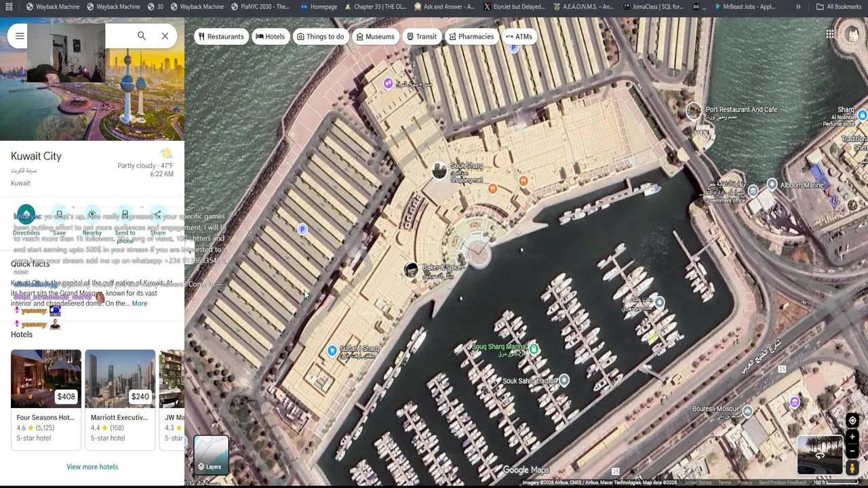
Task: Click the Sultan Sharq blue pin
Action: pos(332,350)
